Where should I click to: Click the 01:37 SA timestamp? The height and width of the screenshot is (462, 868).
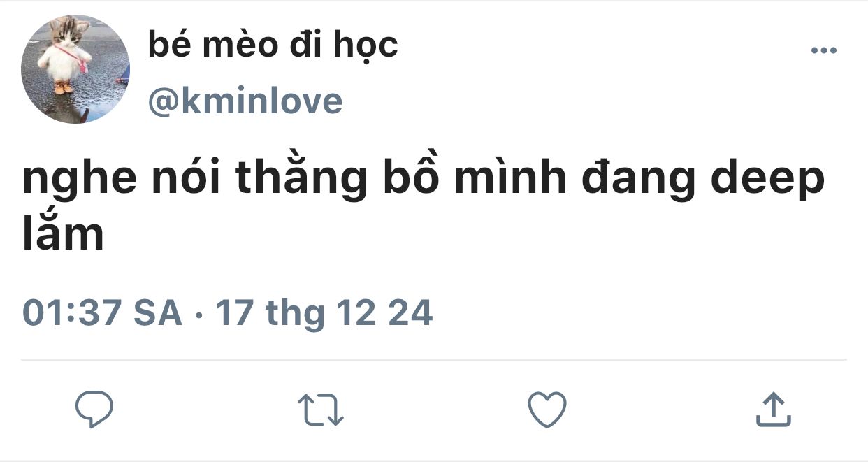(x=102, y=312)
